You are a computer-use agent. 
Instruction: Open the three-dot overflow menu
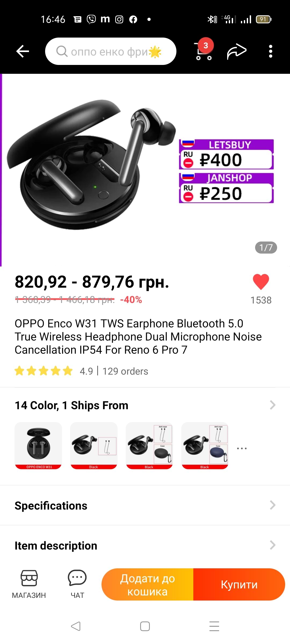click(270, 51)
